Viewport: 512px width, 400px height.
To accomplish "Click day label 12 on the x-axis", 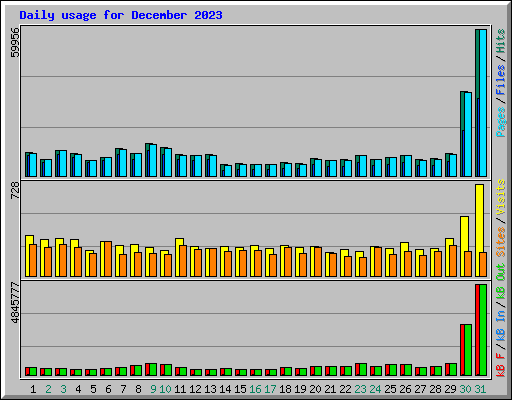I will (195, 389).
